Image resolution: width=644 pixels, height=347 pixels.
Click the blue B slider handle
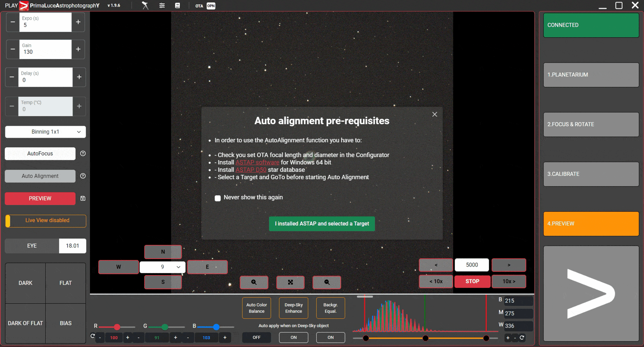tap(216, 327)
